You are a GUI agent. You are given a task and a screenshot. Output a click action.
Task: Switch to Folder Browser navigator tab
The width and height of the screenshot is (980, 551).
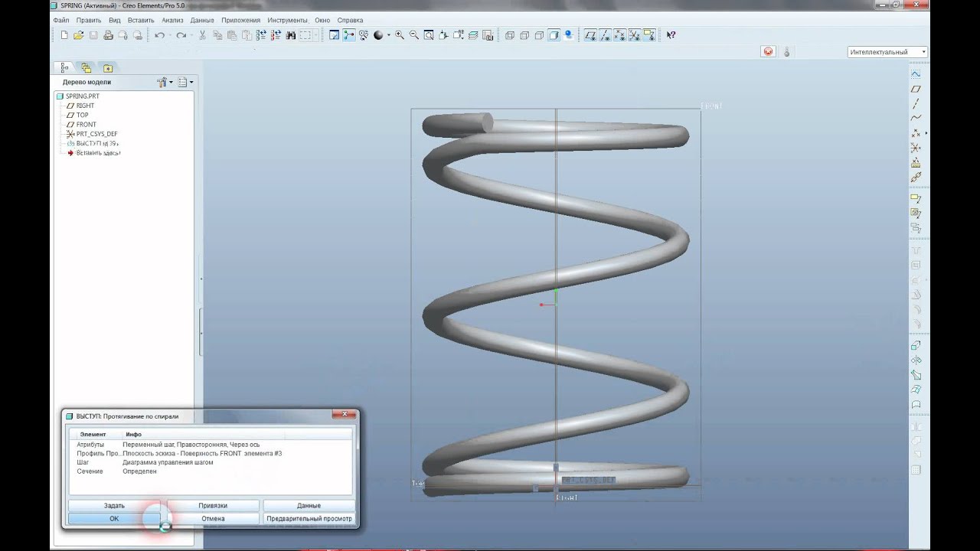(86, 67)
